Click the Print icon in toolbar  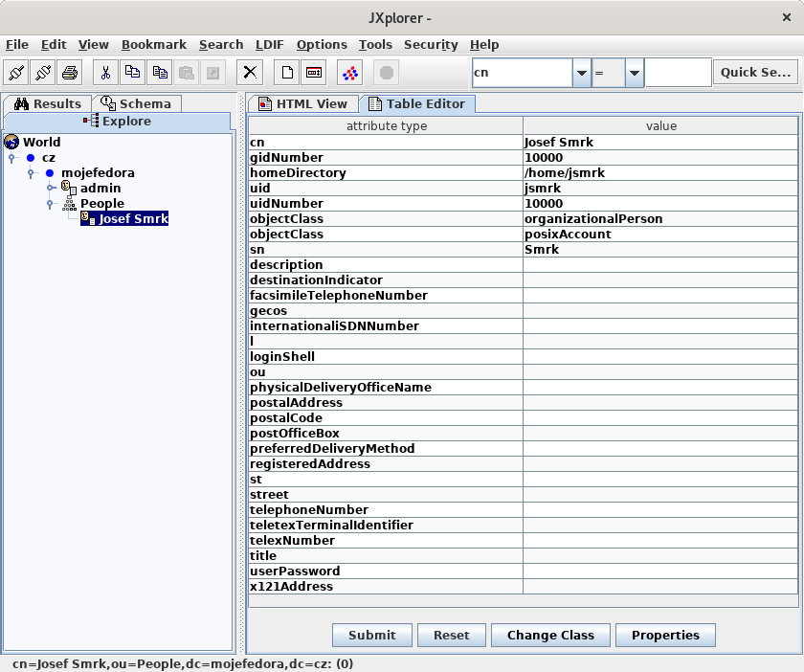pyautogui.click(x=69, y=73)
